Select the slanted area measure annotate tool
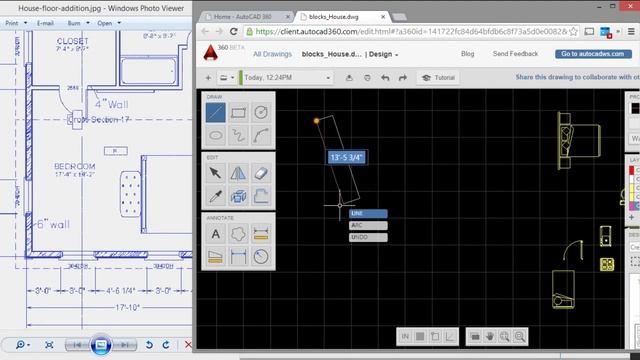 (216, 257)
